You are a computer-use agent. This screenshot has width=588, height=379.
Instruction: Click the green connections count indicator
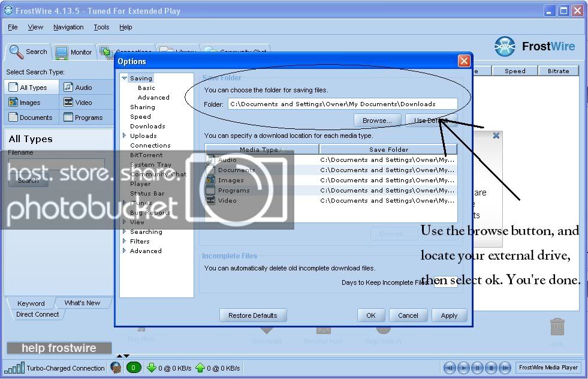(133, 368)
